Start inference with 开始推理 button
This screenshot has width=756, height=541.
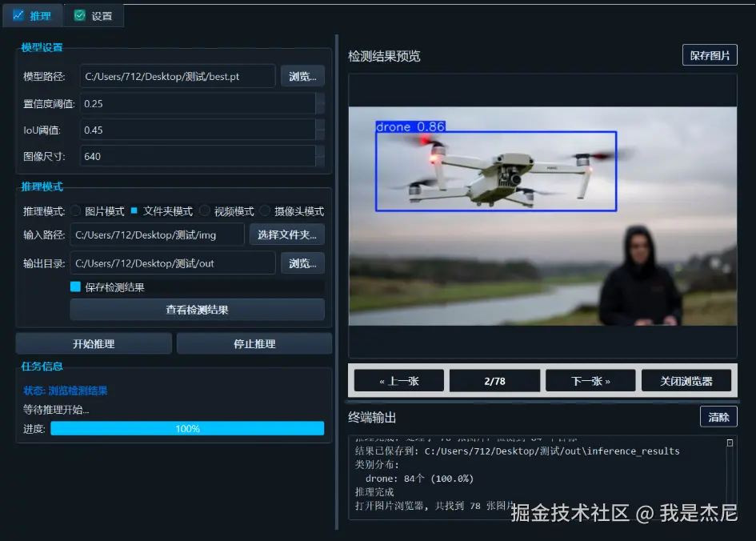pyautogui.click(x=93, y=343)
